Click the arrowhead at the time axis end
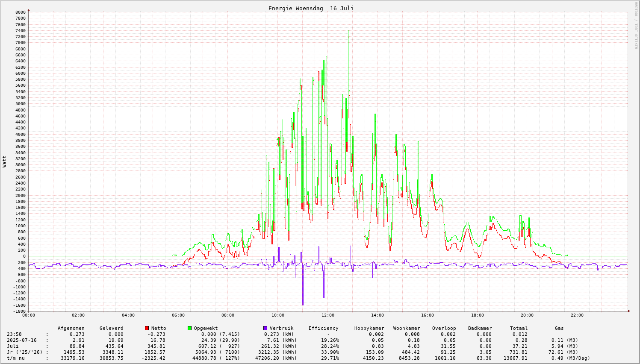This screenshot has height=364, width=640. (x=629, y=311)
